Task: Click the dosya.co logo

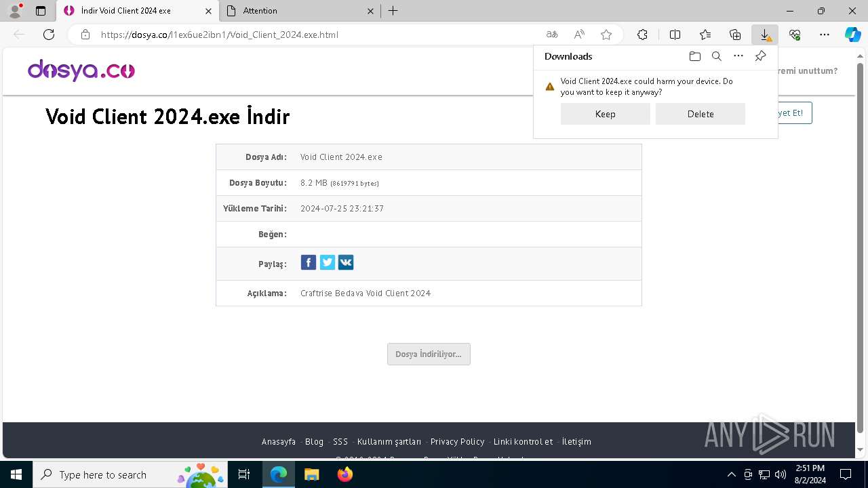Action: point(81,70)
